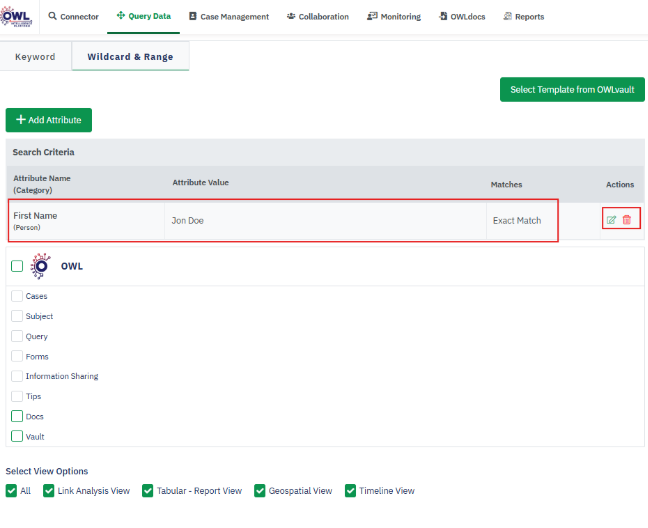Click the OWL logo in top-left corner
This screenshot has height=528, width=648.
click(18, 16)
